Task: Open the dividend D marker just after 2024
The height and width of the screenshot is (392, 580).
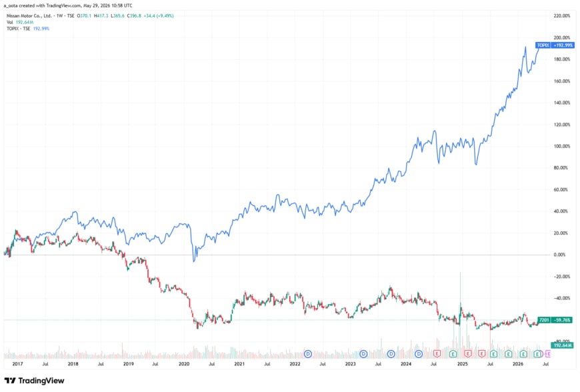Action: pos(419,354)
